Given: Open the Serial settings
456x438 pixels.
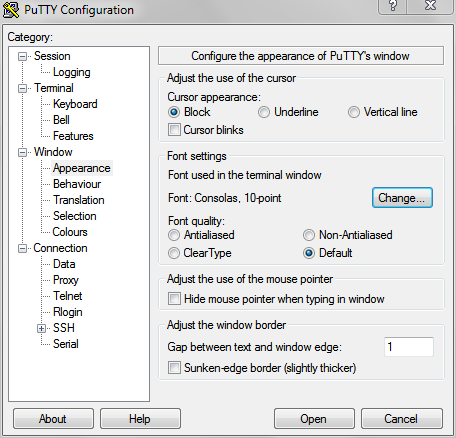Looking at the screenshot, I should [x=66, y=344].
